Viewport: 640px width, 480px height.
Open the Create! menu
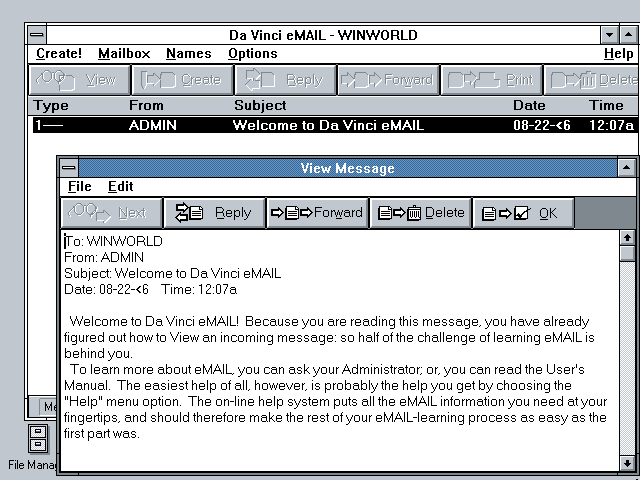[59, 53]
